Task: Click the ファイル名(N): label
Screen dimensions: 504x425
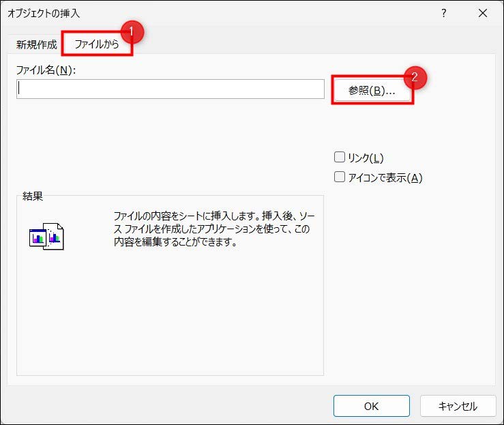Action: (x=45, y=69)
